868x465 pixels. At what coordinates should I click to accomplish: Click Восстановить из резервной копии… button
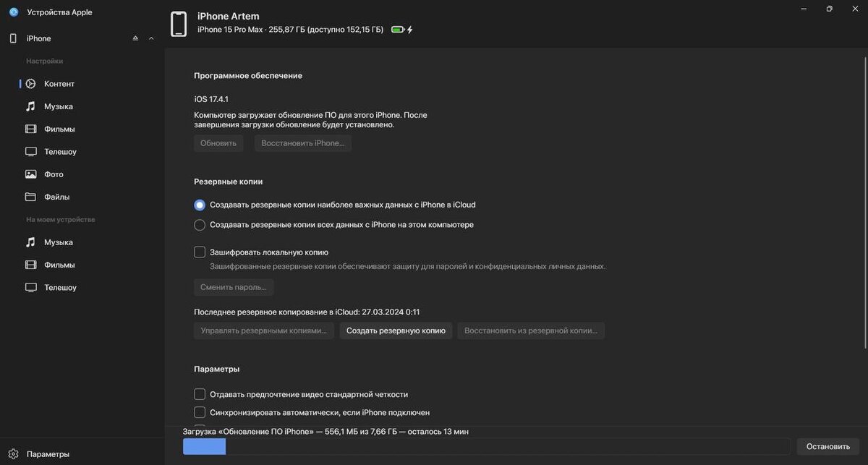[x=531, y=330]
